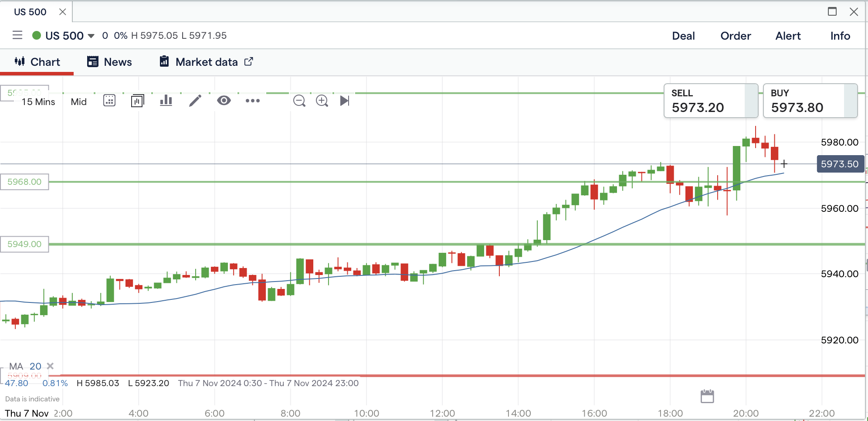The height and width of the screenshot is (421, 868).
Task: Expand the US 500 market dropdown arrow
Action: (x=91, y=36)
